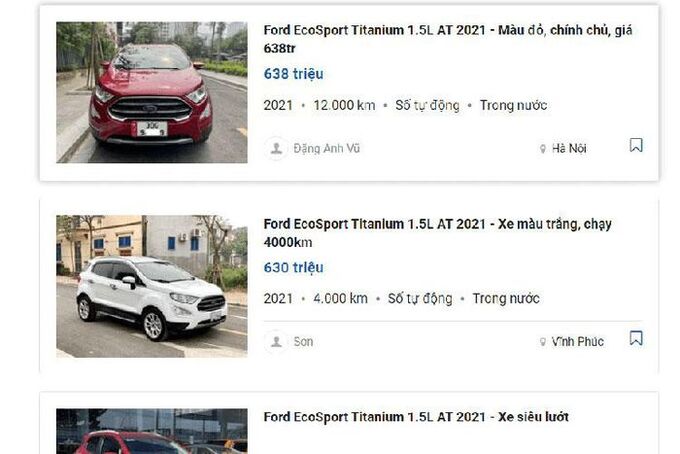Click seller avatar icon for Đặng Anh Vũ
This screenshot has height=454, width=680.
[x=276, y=148]
